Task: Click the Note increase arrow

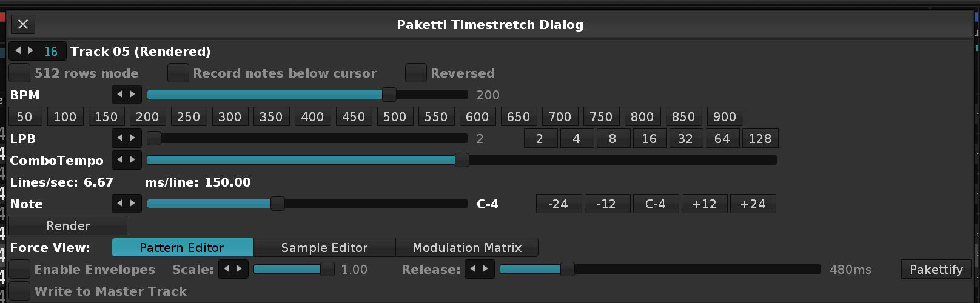Action: point(133,204)
